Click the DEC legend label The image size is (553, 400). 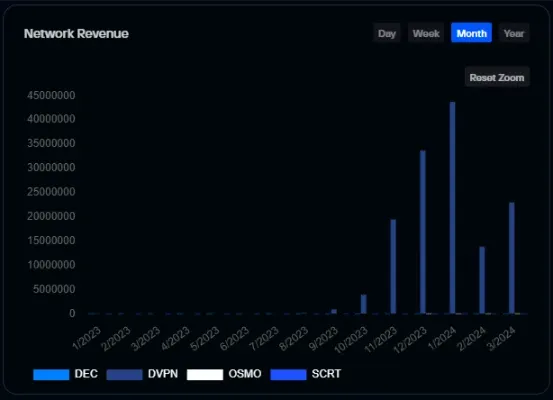click(86, 374)
